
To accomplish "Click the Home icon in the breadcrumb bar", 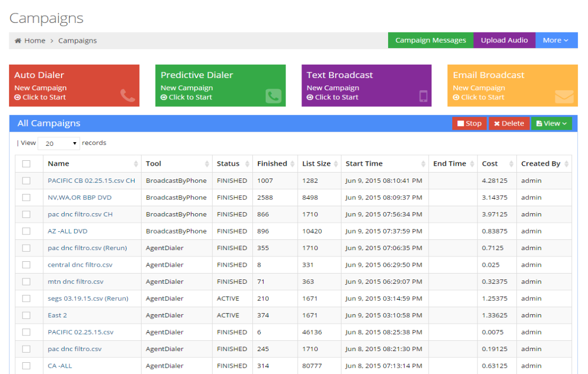I will pyautogui.click(x=17, y=40).
